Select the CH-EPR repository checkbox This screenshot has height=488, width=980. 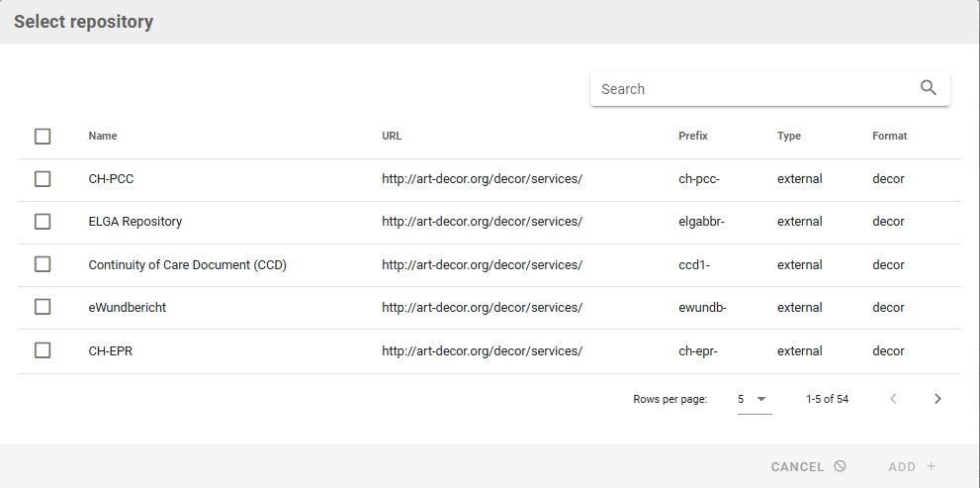pyautogui.click(x=43, y=350)
